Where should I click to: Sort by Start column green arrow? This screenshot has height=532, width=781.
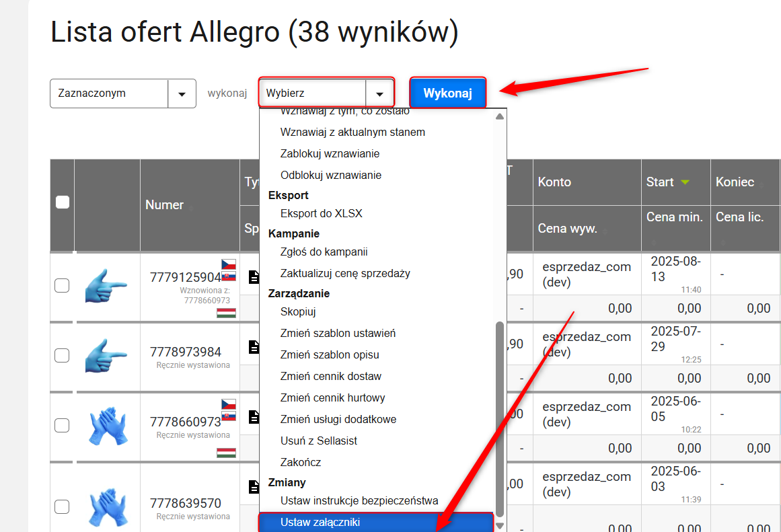[x=685, y=182]
